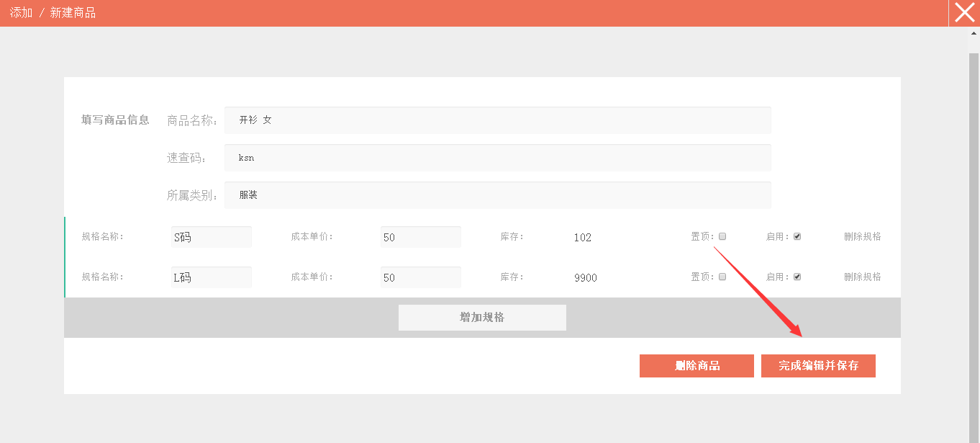
Task: Uncheck 启用 checkbox for L码 row
Action: coord(797,277)
